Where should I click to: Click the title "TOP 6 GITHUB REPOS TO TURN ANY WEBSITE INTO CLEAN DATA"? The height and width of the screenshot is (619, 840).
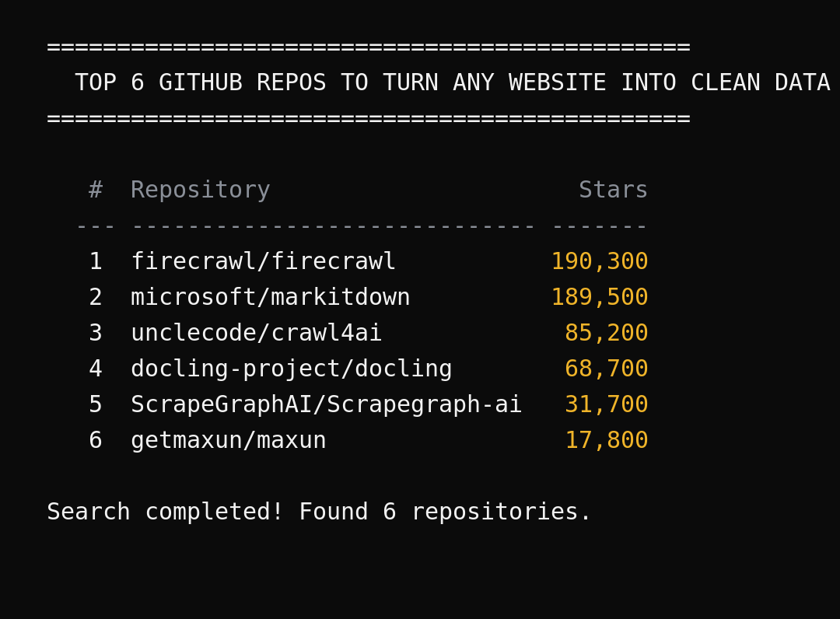click(452, 82)
